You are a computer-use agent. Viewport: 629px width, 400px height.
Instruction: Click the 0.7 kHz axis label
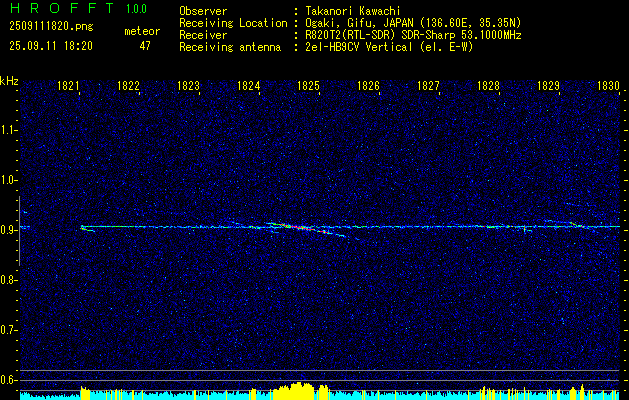pos(9,330)
